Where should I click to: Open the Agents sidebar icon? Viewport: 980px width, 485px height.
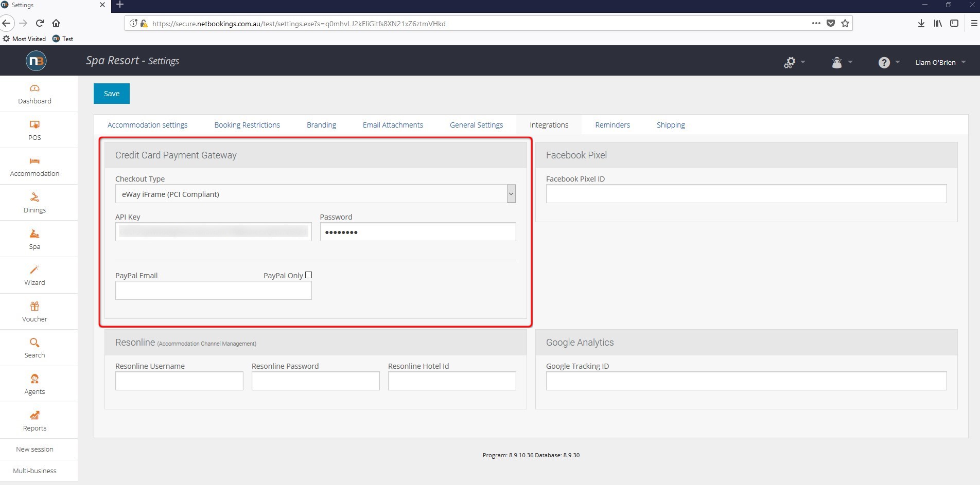click(x=34, y=379)
